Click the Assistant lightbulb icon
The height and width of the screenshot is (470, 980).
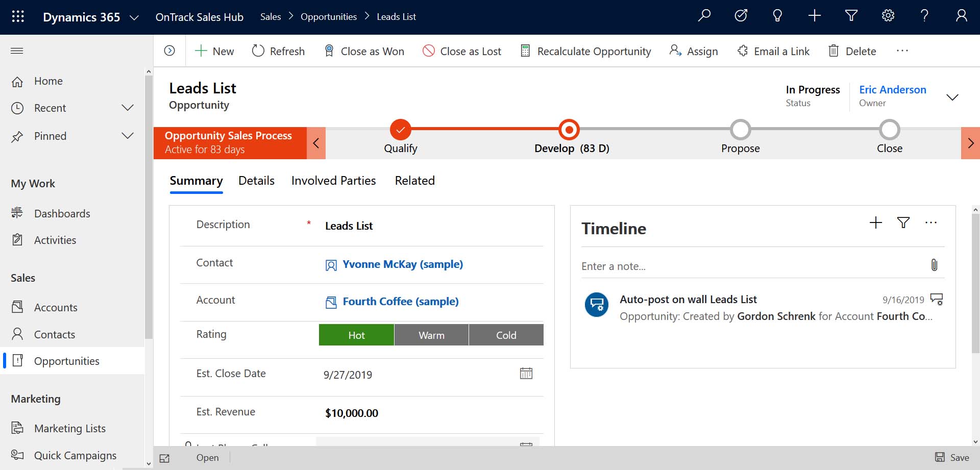point(777,16)
